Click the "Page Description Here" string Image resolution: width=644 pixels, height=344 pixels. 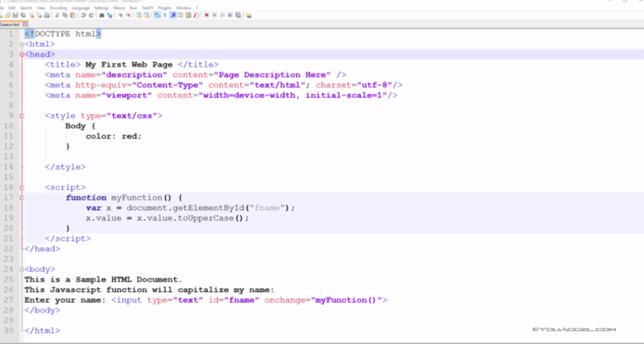272,75
